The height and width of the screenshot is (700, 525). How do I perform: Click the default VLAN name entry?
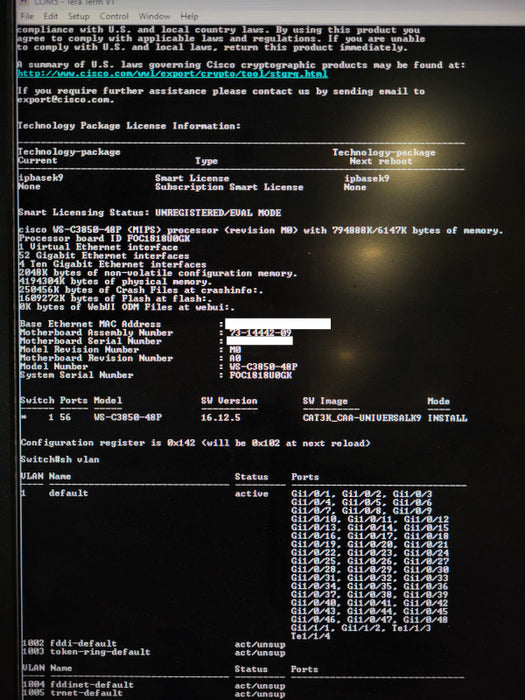coord(68,493)
